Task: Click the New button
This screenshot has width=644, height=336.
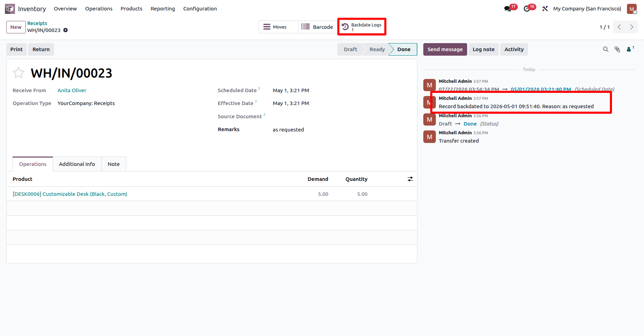Action: 16,27
